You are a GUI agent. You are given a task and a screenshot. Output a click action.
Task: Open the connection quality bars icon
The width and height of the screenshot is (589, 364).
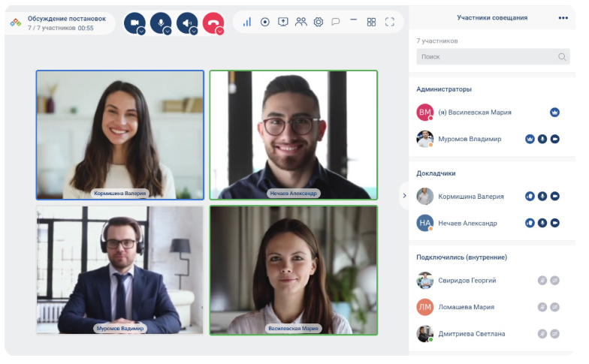[247, 23]
